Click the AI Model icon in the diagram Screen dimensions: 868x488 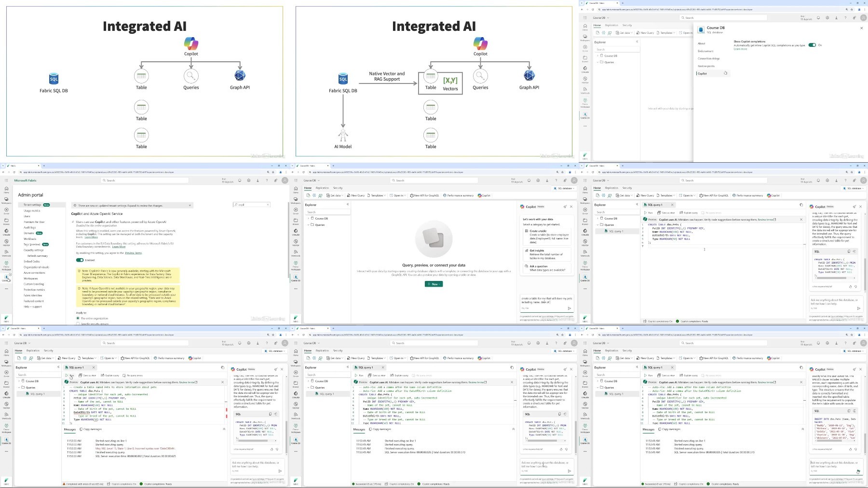point(343,135)
